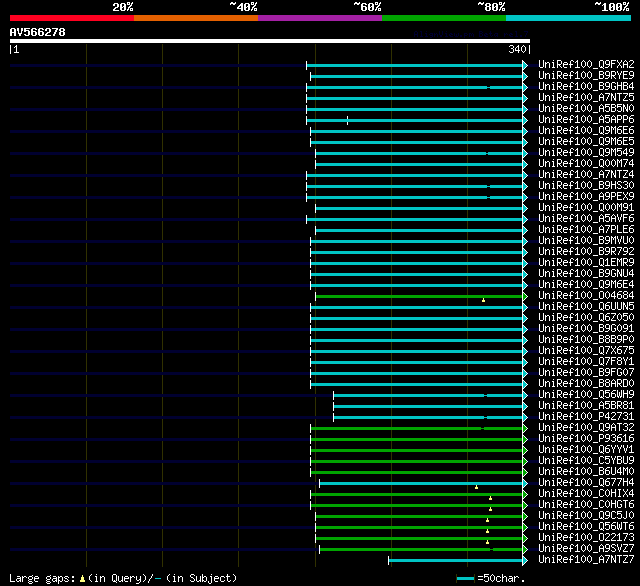This screenshot has width=640, height=586.
Task: Click the UniRef100_P42731 label
Action: pos(586,417)
